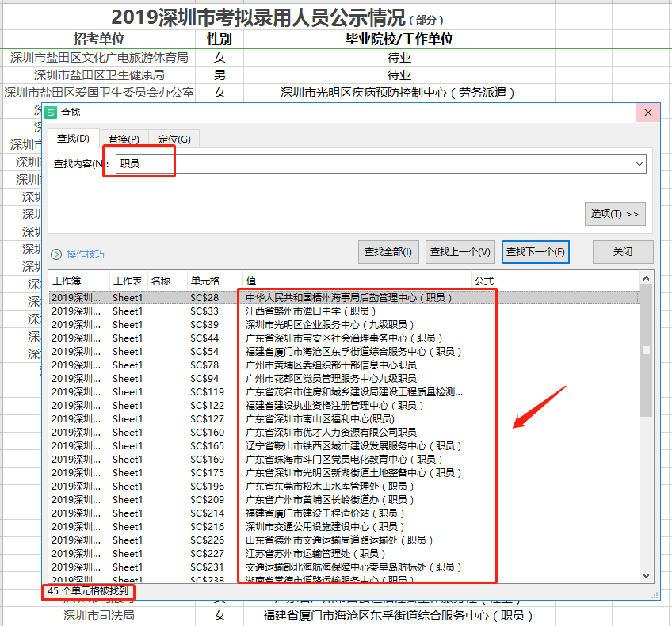Click the 毕业院校/工作单位 header cell
Viewport: 672px width, 626px height.
pyautogui.click(x=399, y=39)
